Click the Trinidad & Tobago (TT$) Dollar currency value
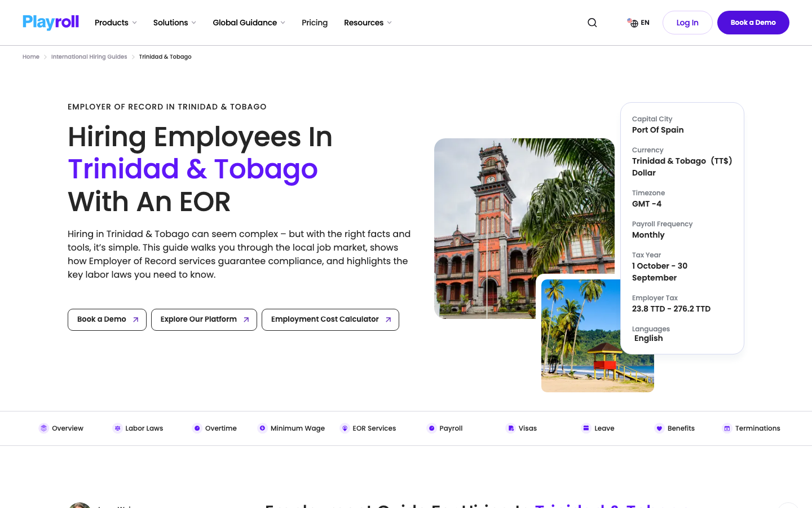 click(x=682, y=167)
